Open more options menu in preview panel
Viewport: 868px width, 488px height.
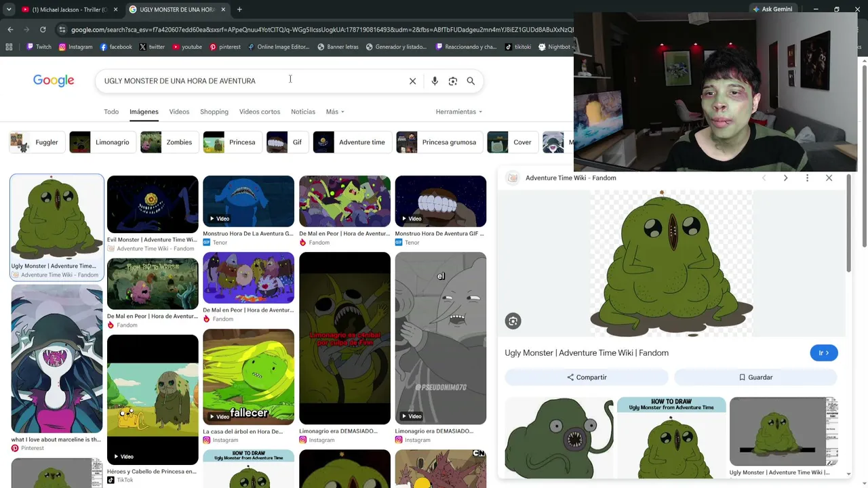(x=807, y=178)
